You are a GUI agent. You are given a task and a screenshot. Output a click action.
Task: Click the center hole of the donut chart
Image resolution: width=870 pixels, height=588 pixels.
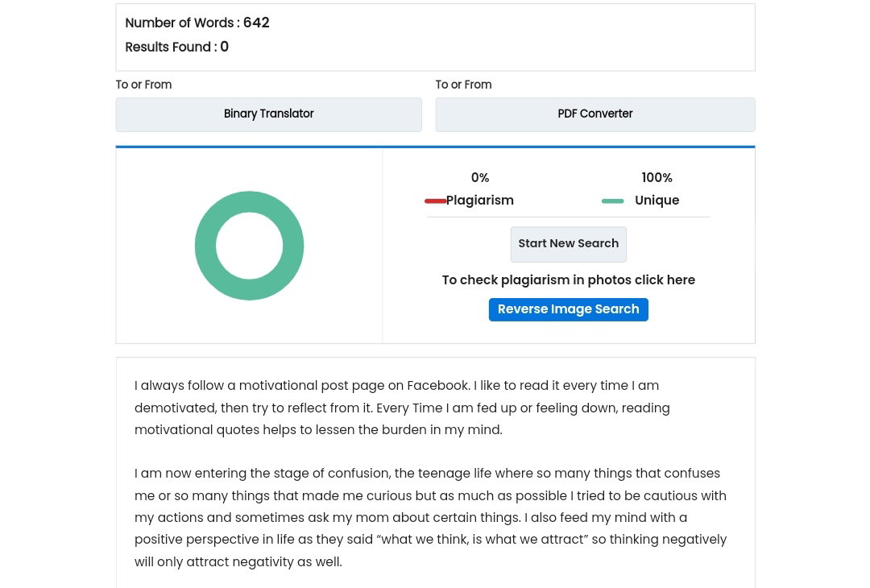click(x=249, y=246)
